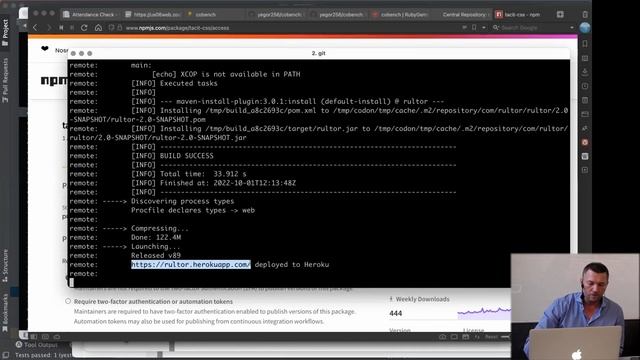
Task: Click the lock icon beside the URL
Action: click(120, 28)
